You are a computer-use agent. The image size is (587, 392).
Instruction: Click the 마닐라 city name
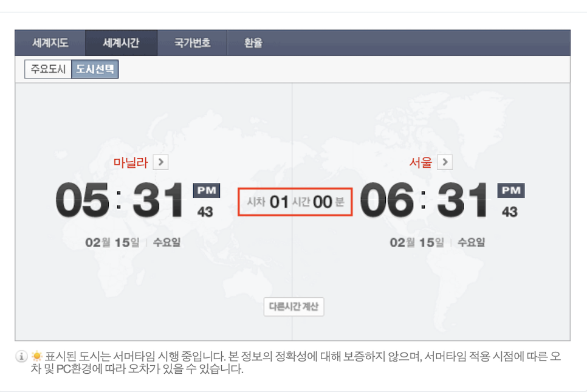click(131, 162)
